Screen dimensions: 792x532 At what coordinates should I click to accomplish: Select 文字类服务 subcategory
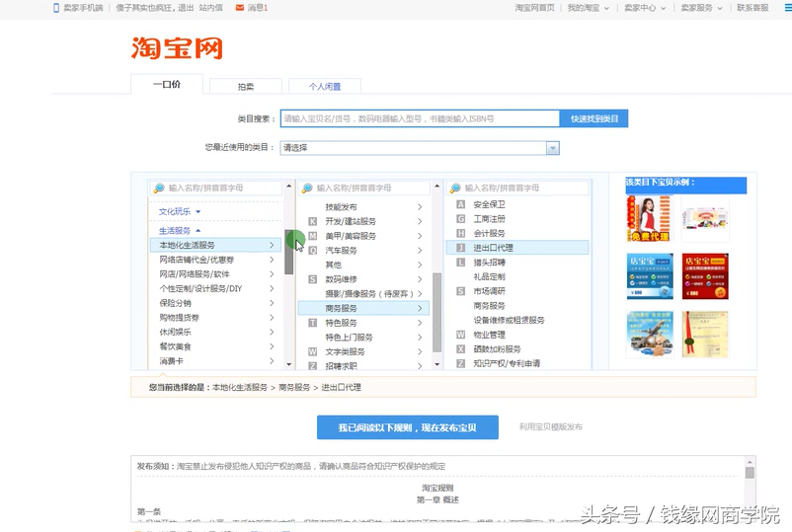(363, 351)
